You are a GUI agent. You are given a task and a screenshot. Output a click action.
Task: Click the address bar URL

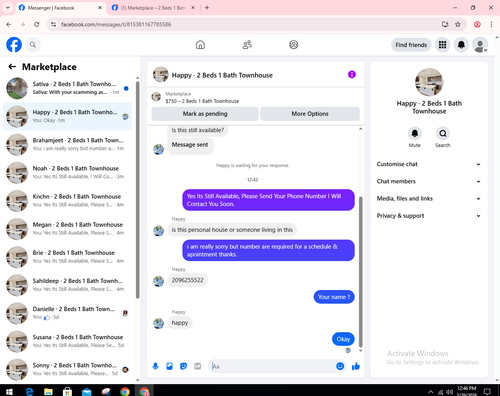[x=116, y=24]
